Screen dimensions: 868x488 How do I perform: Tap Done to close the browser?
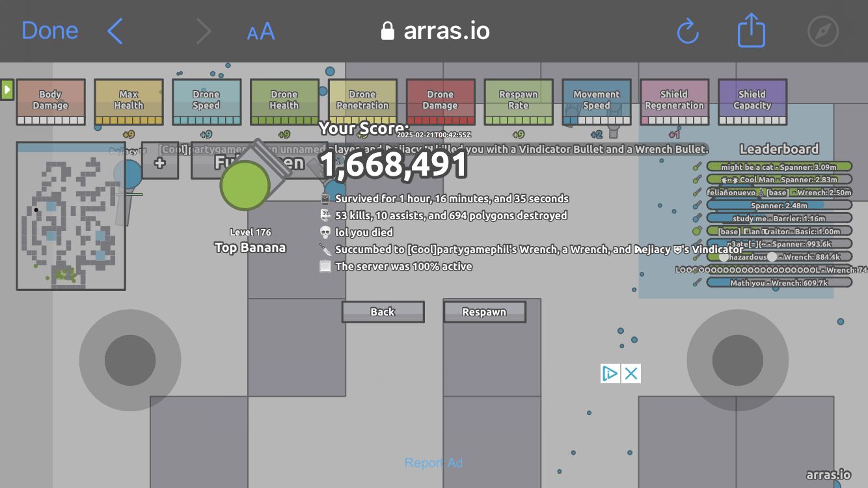[x=49, y=31]
